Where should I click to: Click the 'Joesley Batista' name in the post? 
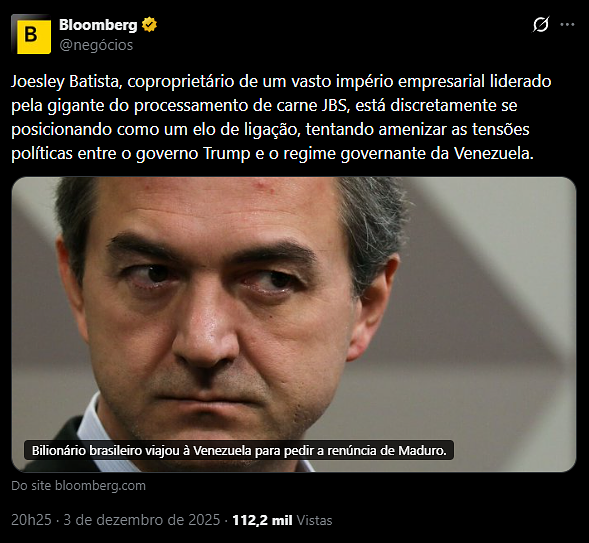click(x=67, y=81)
